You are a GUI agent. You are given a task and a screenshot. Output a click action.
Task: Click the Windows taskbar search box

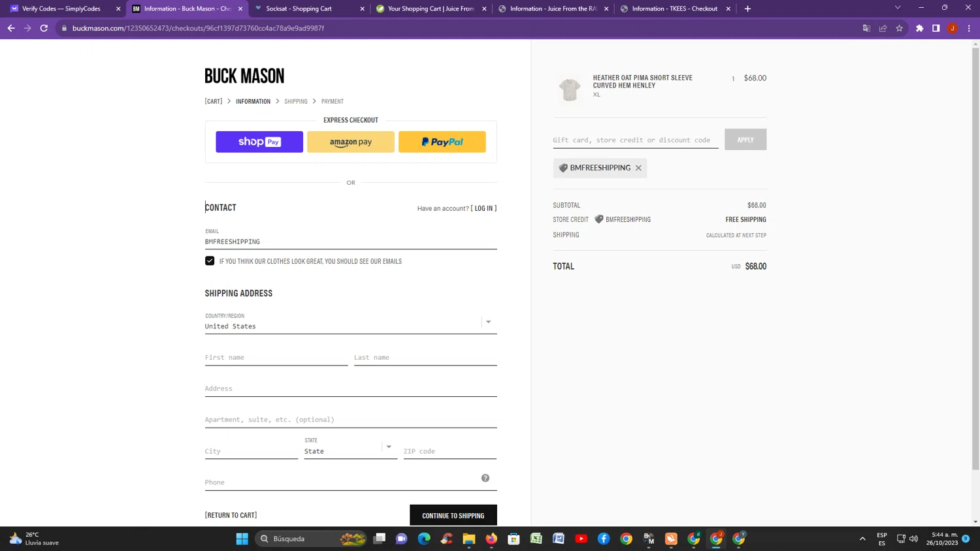(310, 539)
